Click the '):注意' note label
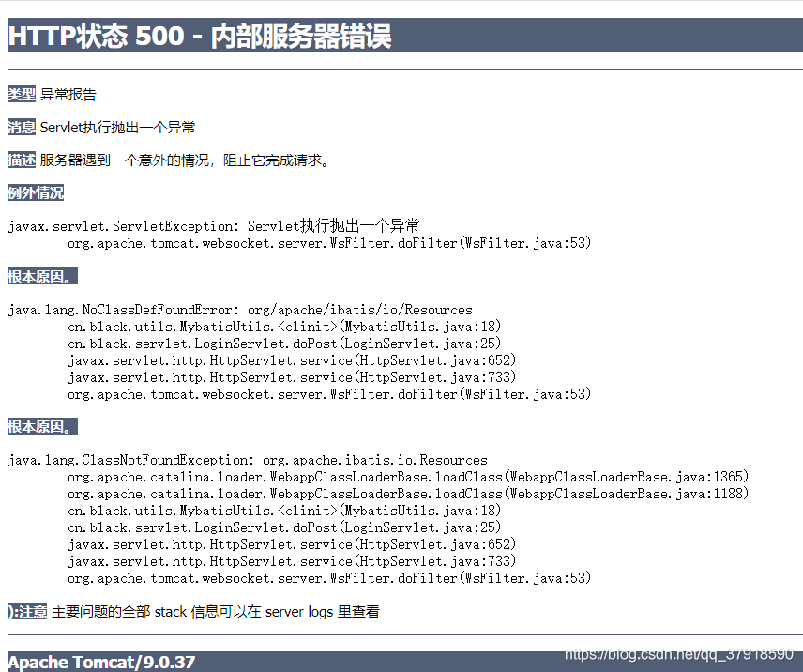 (x=27, y=612)
